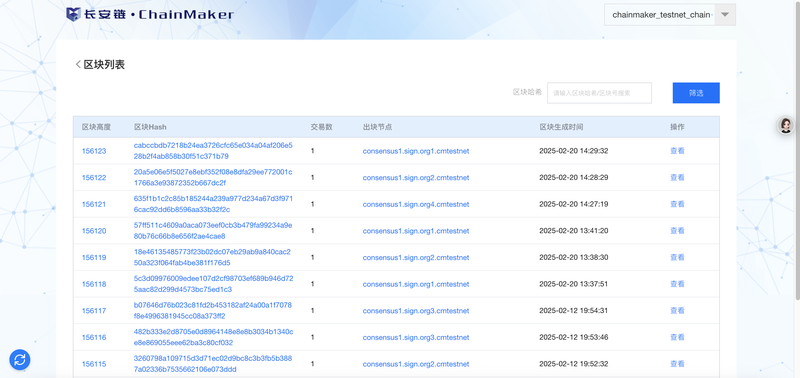Open hash starting with 18e46135485

[x=212, y=257]
